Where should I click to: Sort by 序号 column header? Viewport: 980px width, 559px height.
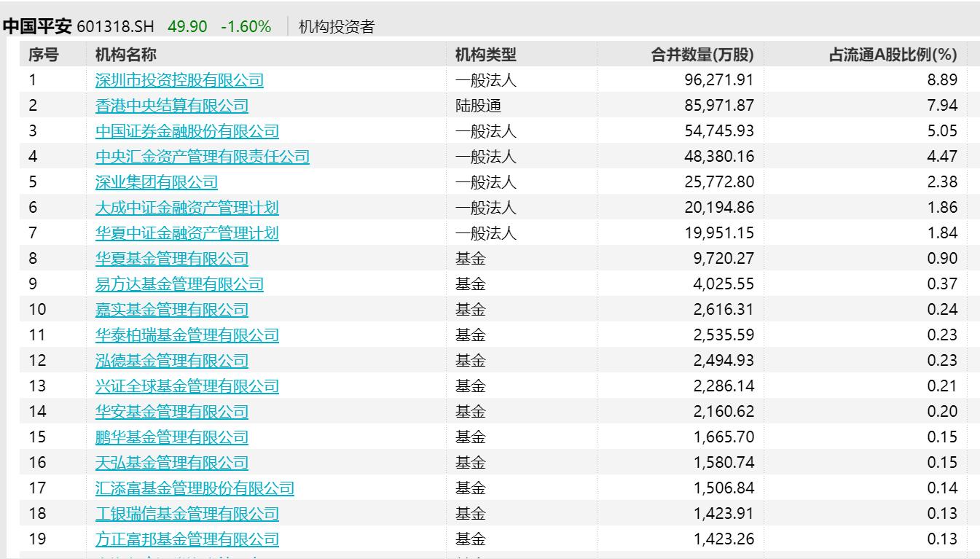pos(43,55)
